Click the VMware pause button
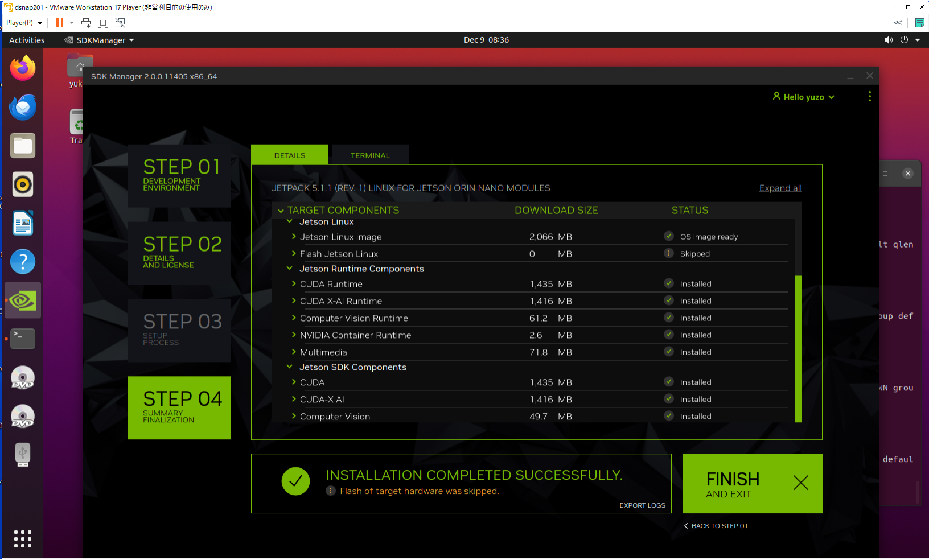 [x=59, y=23]
